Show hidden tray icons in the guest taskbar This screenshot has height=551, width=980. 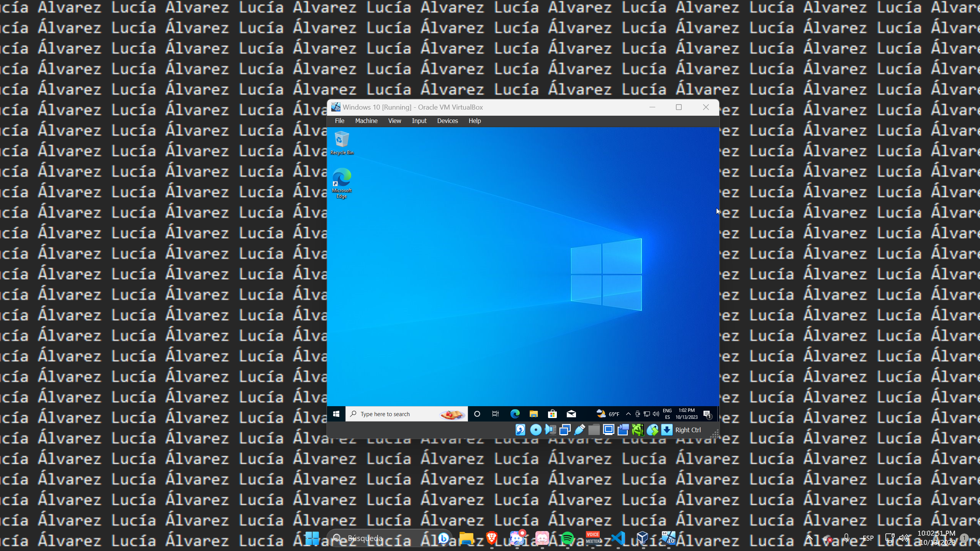pyautogui.click(x=628, y=414)
